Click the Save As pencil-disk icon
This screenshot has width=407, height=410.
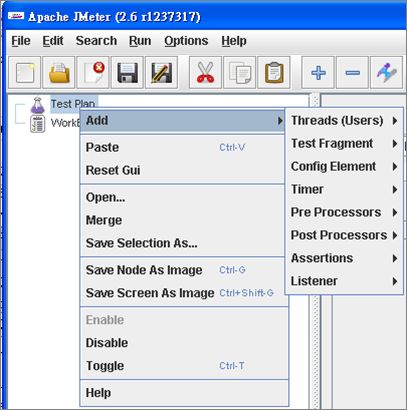[162, 72]
